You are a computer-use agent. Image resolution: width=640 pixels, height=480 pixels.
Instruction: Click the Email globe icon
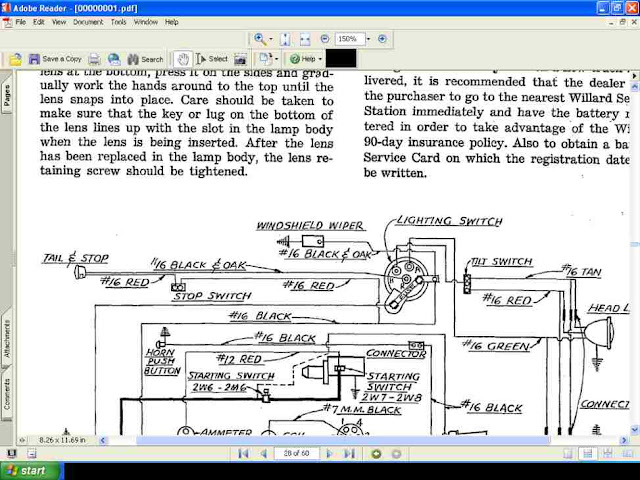114,60
